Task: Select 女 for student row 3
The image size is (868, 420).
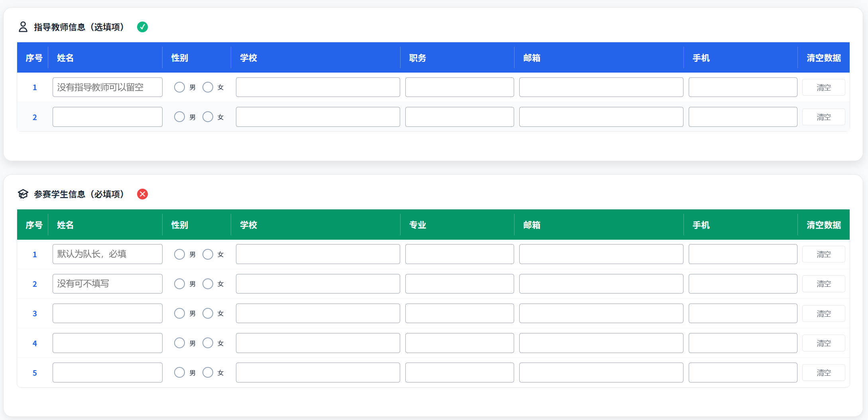Action: click(x=208, y=313)
